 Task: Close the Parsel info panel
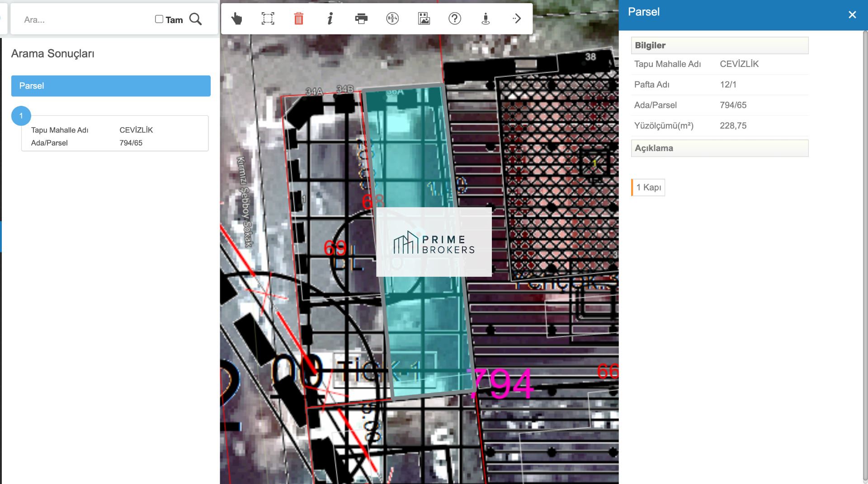852,15
